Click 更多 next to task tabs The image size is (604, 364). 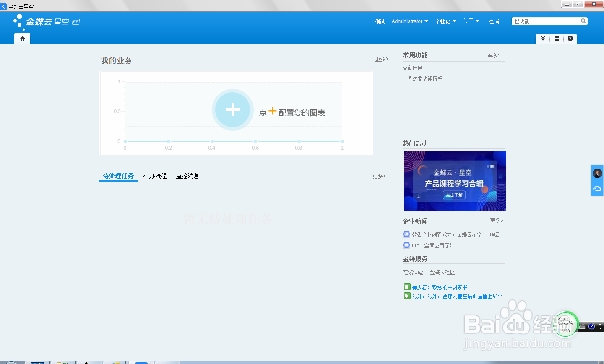coord(379,176)
